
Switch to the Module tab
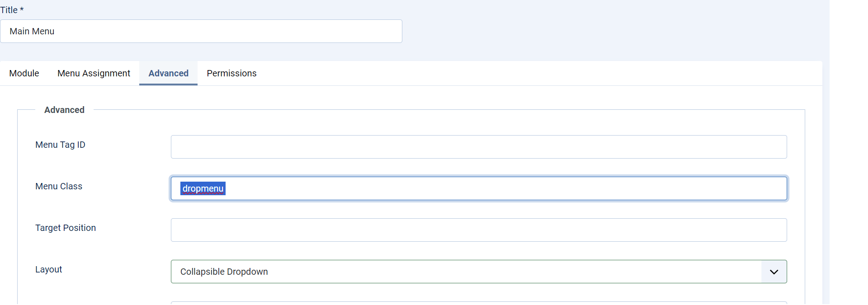tap(24, 73)
